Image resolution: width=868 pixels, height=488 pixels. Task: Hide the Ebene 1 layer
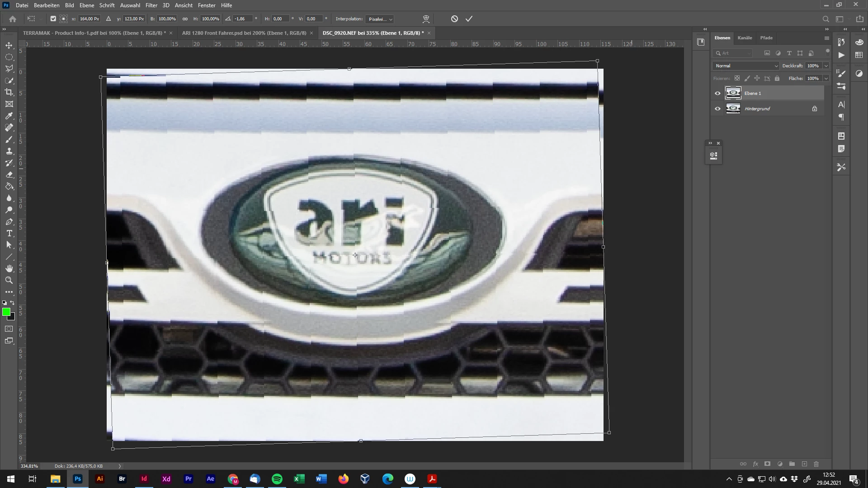tap(717, 94)
